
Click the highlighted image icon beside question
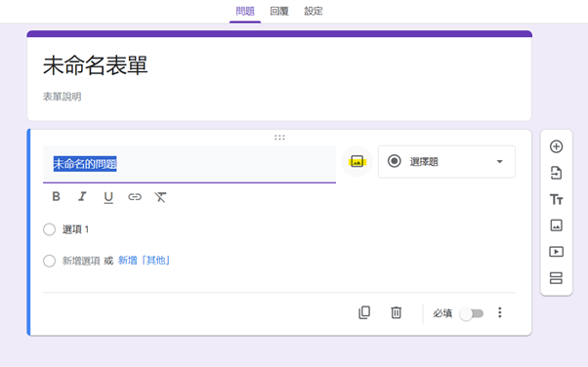[357, 162]
